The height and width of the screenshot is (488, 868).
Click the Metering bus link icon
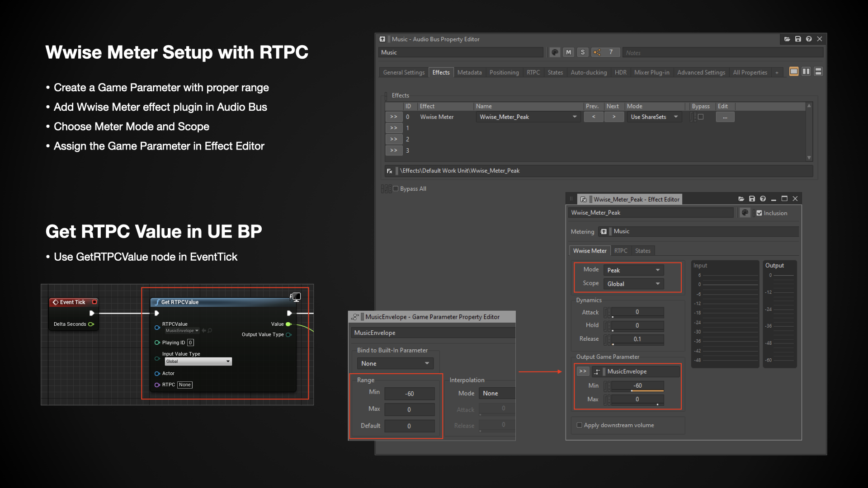(x=604, y=231)
